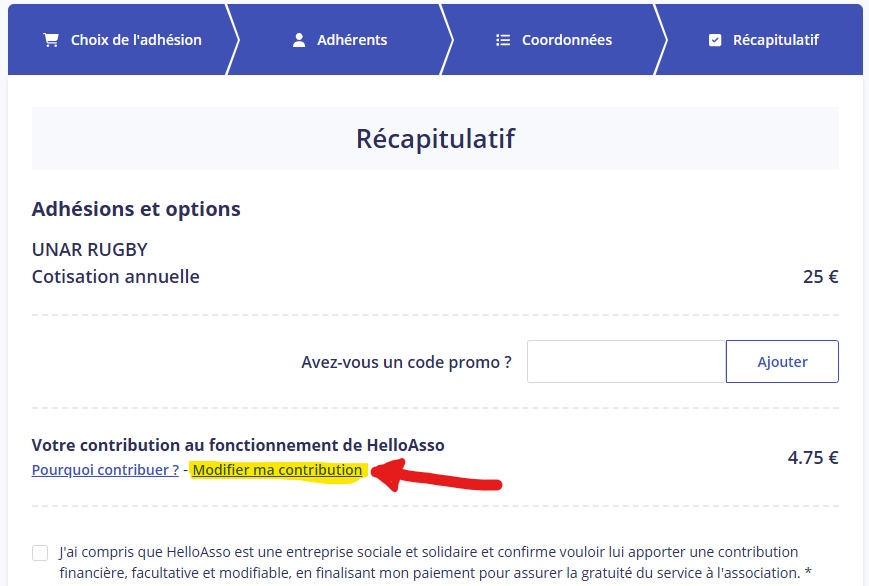This screenshot has height=586, width=869.
Task: Click the shopping cart icon
Action: coord(50,40)
